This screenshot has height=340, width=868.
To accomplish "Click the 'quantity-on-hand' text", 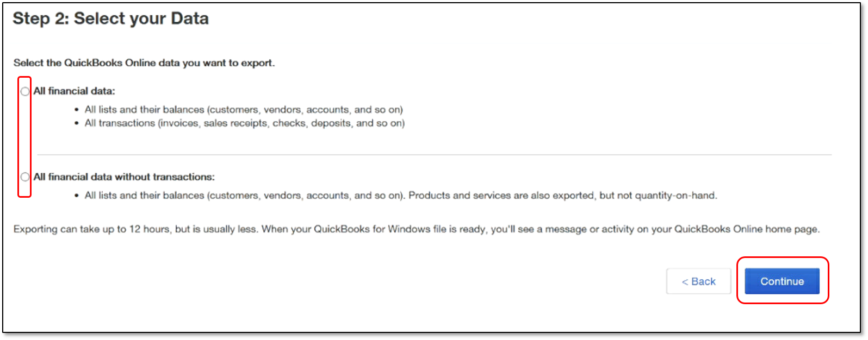I will click(685, 196).
